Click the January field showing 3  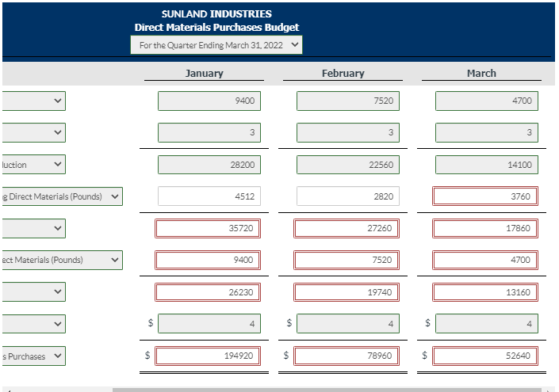pos(209,132)
